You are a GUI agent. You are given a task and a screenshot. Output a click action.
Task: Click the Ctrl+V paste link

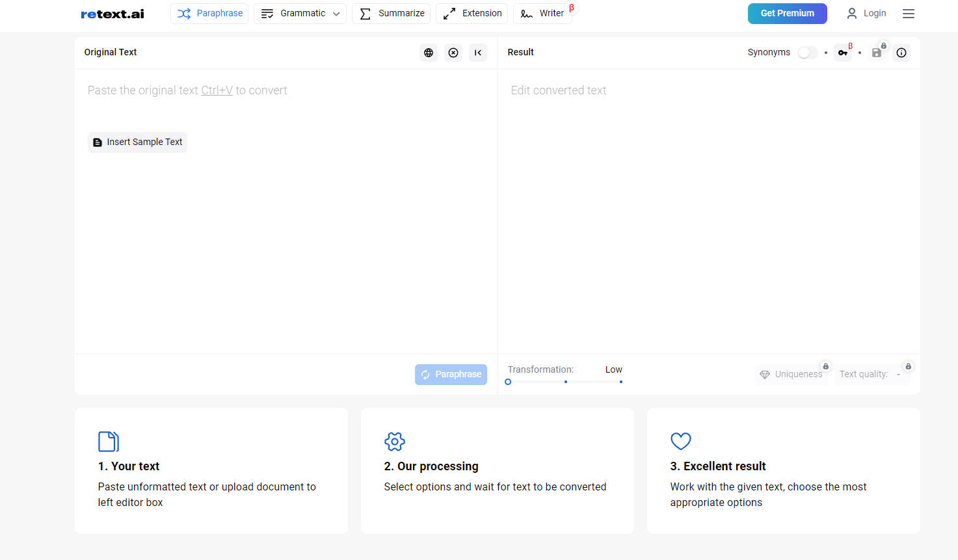(217, 90)
